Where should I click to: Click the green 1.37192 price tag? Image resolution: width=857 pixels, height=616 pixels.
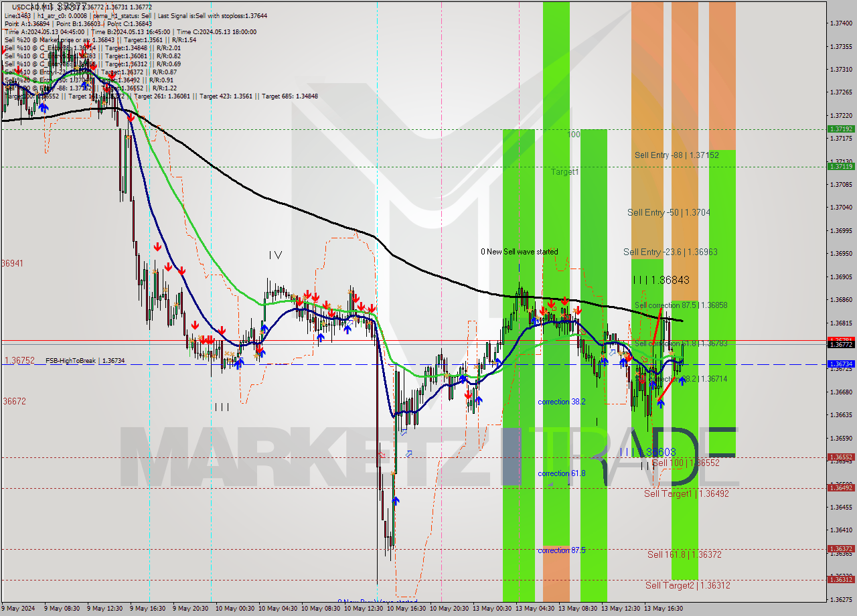pos(841,129)
